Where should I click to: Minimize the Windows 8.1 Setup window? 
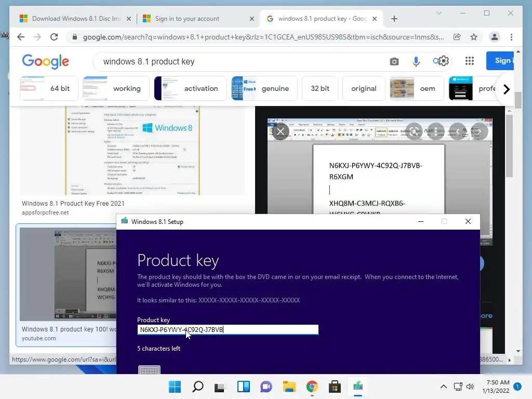(421, 221)
